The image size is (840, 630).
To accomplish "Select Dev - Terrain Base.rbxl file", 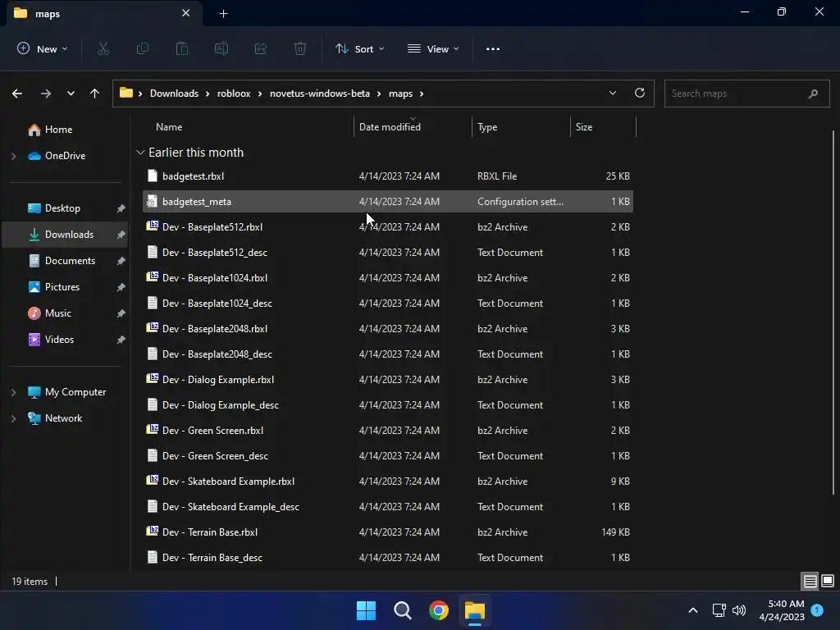I will tap(388, 532).
